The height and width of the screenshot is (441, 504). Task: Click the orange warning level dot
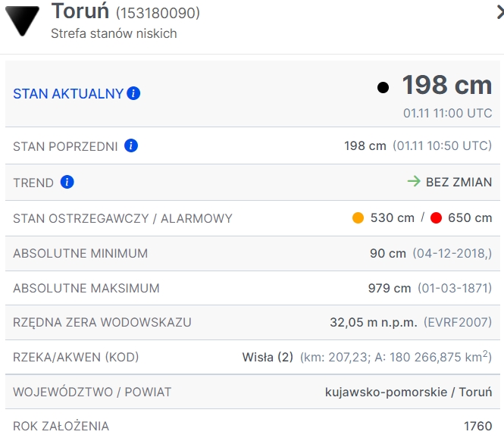[358, 218]
